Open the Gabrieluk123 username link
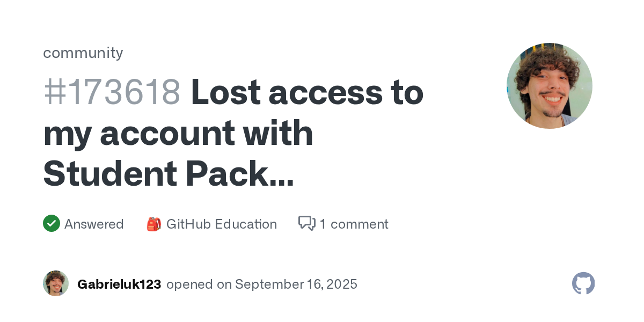This screenshot has width=644, height=322. click(x=119, y=284)
